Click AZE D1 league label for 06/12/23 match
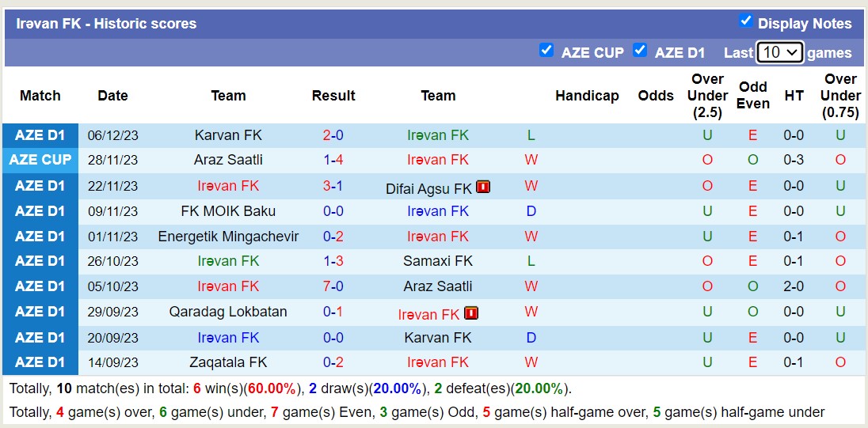868x428 pixels. (x=40, y=135)
